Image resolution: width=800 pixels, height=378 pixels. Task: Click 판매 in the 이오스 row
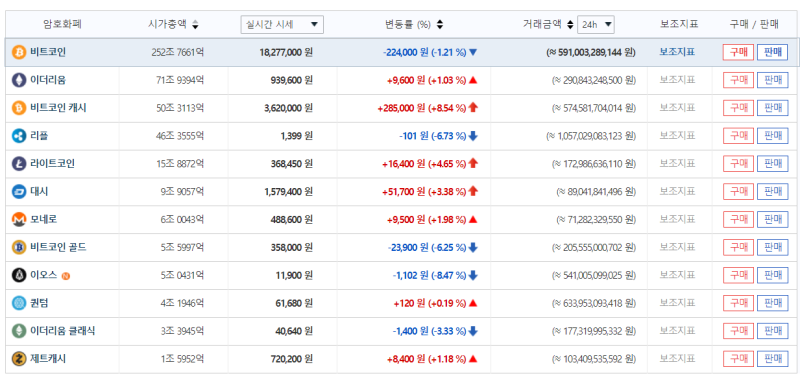coord(772,275)
